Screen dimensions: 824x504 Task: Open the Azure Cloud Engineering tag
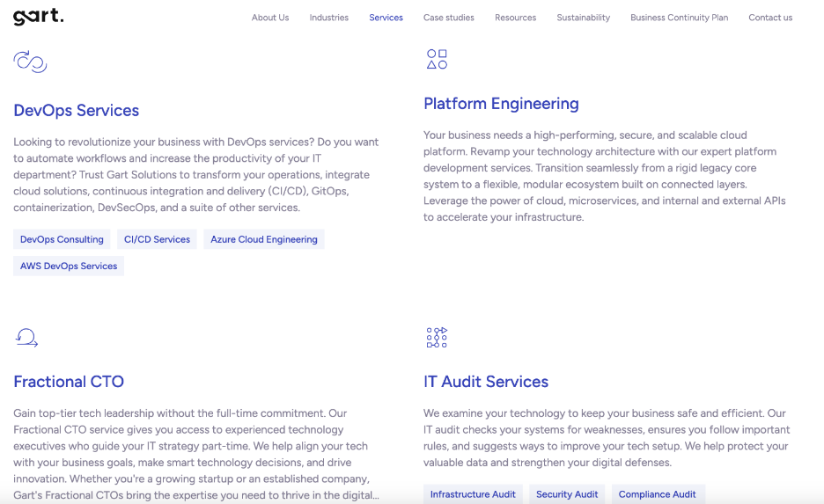click(263, 239)
